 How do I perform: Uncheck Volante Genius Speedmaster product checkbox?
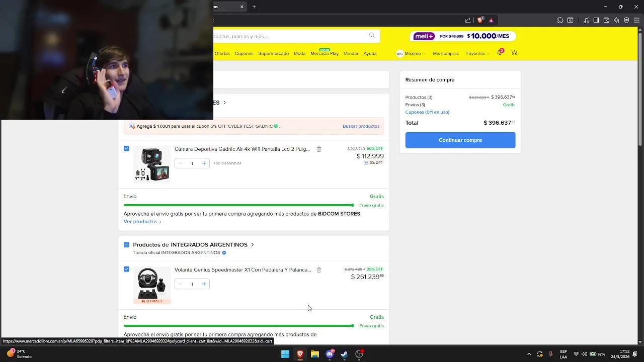click(x=126, y=269)
